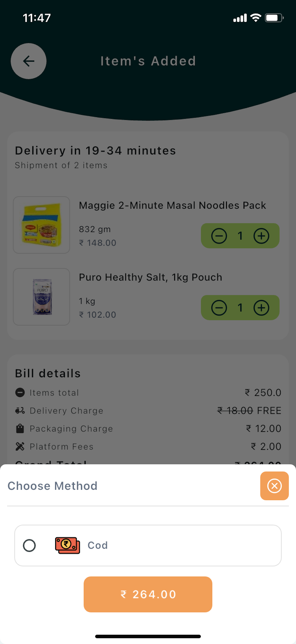Tap the Wi-Fi status icon

pos(256,18)
